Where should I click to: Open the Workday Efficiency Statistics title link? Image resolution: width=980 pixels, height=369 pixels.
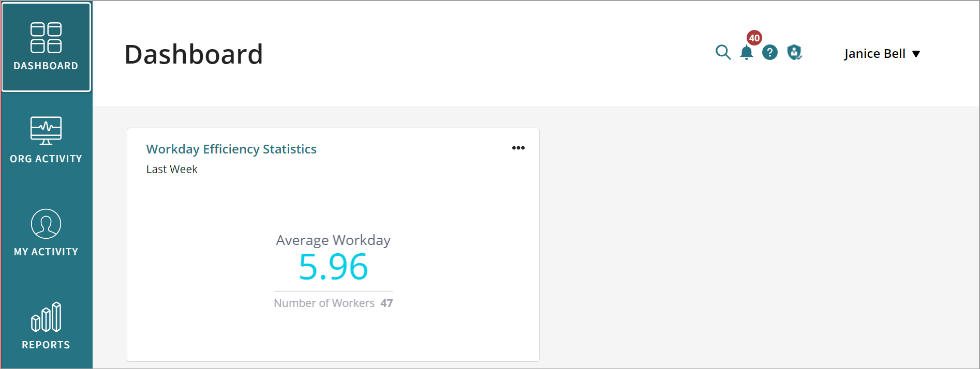[x=231, y=149]
